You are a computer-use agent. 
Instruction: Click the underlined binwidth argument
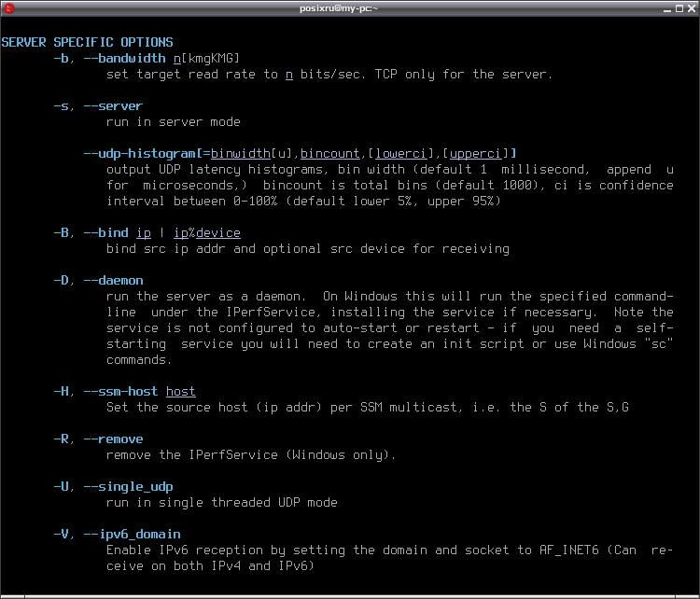pyautogui.click(x=241, y=154)
